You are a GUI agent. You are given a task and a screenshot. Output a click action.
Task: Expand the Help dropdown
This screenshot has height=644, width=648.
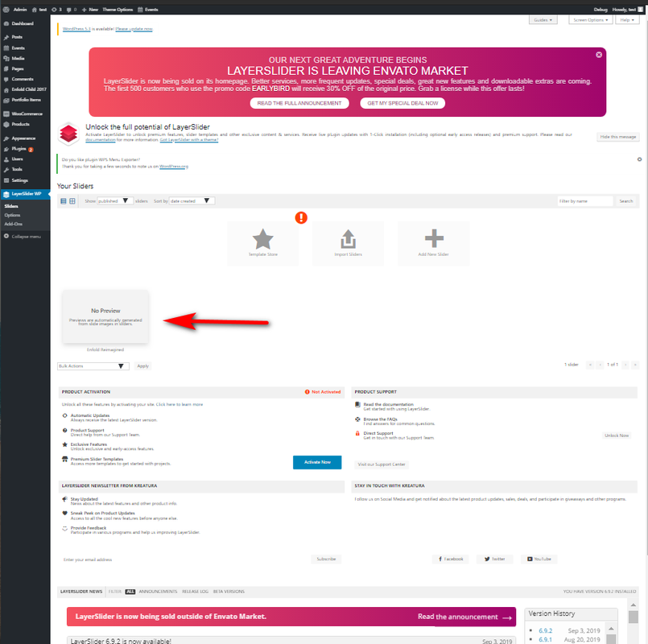(627, 20)
